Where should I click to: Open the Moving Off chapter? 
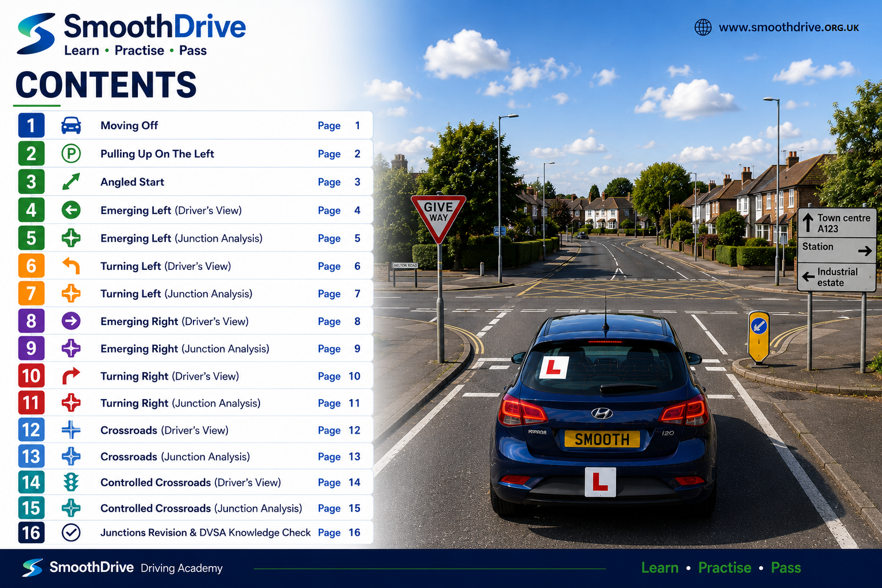coord(195,125)
